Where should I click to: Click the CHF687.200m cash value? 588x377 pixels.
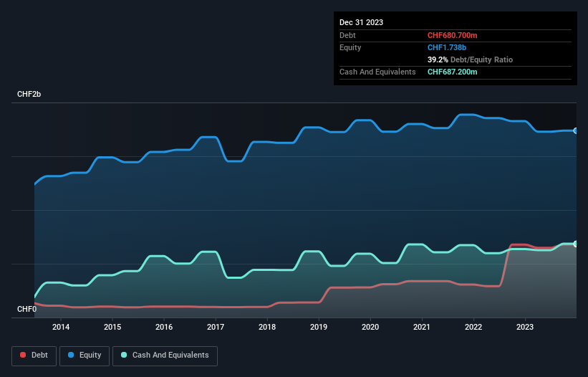coord(452,72)
